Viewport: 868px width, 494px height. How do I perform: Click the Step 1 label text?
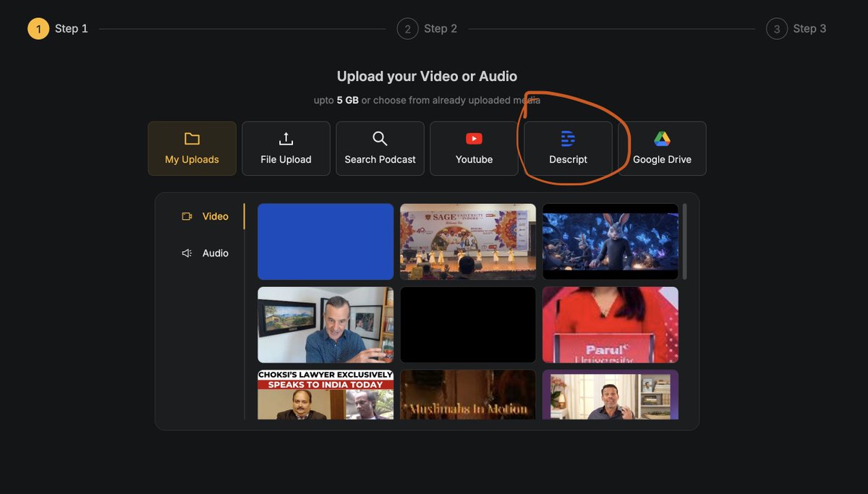pos(72,29)
